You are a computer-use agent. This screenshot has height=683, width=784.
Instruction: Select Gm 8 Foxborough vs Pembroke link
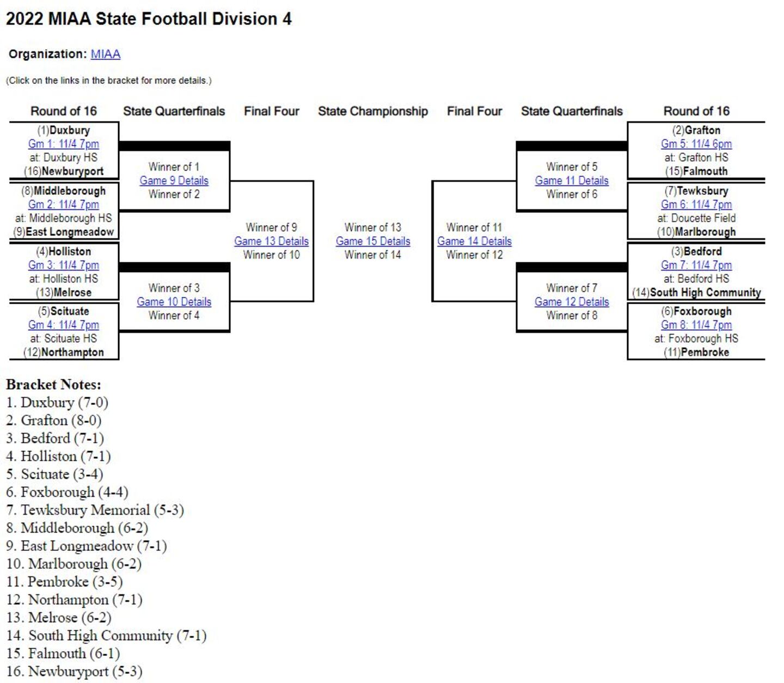coord(696,325)
